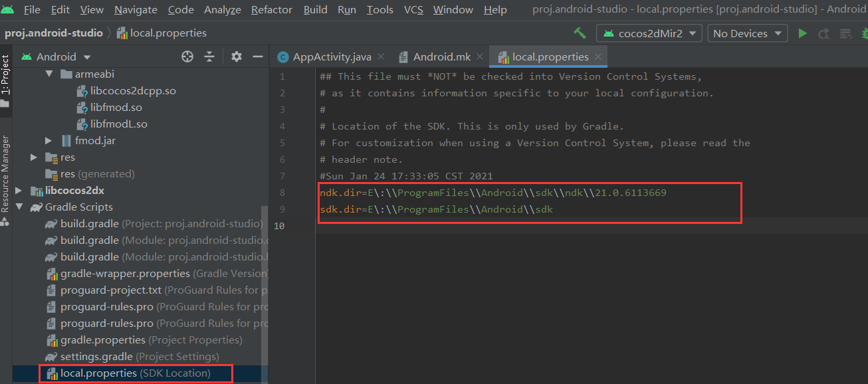This screenshot has width=868, height=384.
Task: Close the local.properties tab
Action: (x=598, y=57)
